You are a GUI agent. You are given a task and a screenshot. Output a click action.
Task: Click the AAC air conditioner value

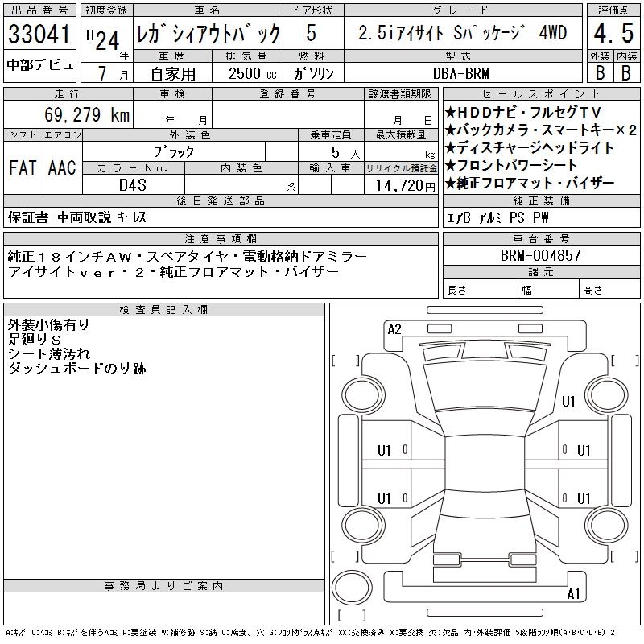pos(62,167)
